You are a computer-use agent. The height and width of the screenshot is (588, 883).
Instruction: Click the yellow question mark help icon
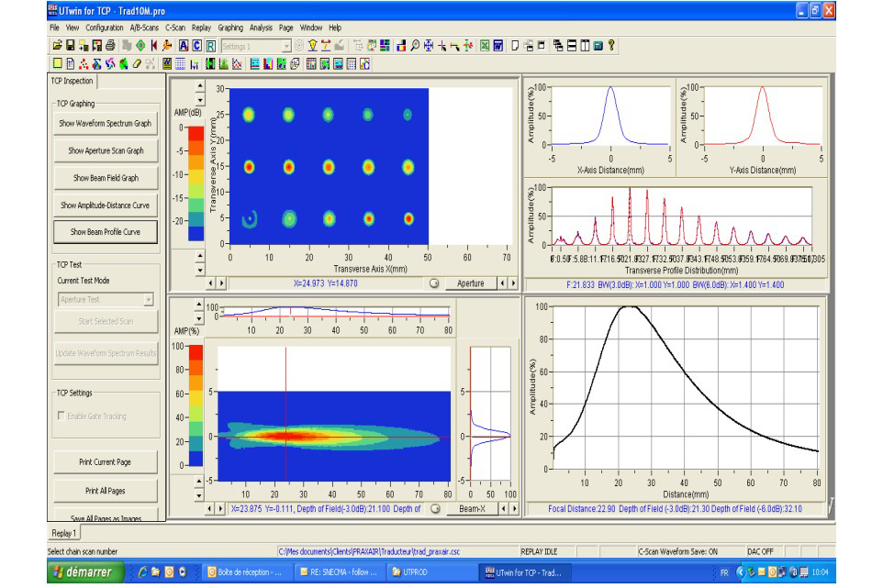pyautogui.click(x=611, y=45)
